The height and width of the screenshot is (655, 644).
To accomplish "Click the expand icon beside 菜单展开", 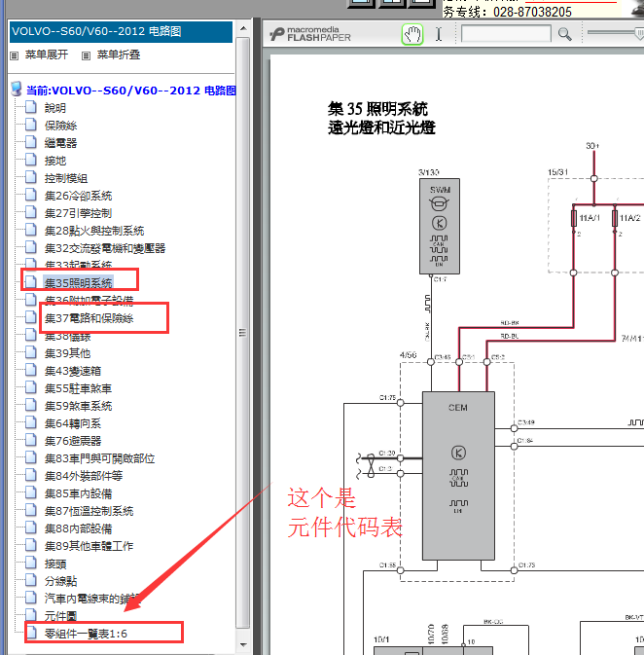I will pos(15,55).
